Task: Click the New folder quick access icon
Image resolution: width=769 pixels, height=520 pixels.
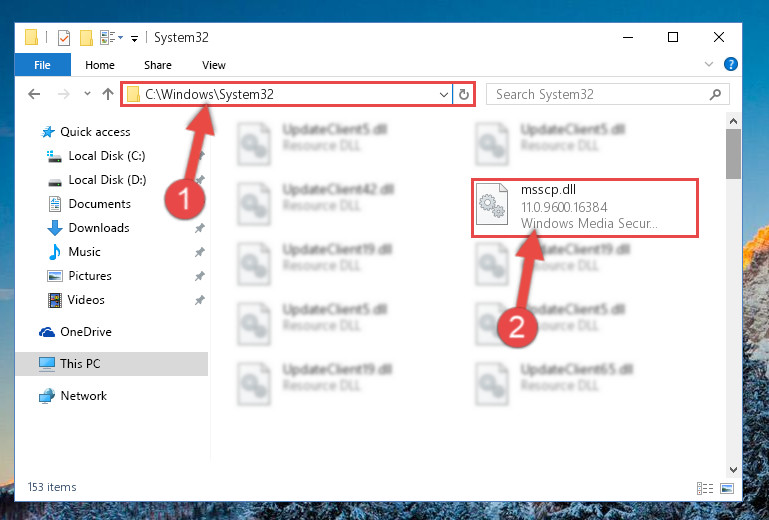Action: [86, 37]
